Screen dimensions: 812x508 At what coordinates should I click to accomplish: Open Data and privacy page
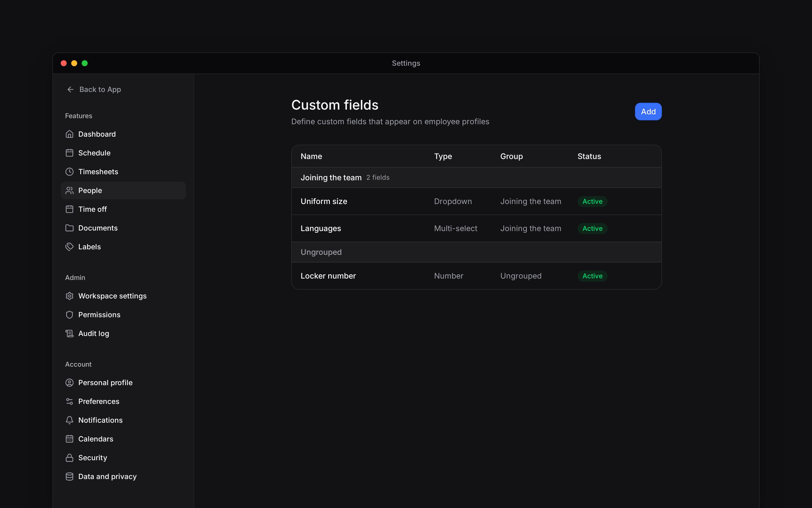click(123, 477)
